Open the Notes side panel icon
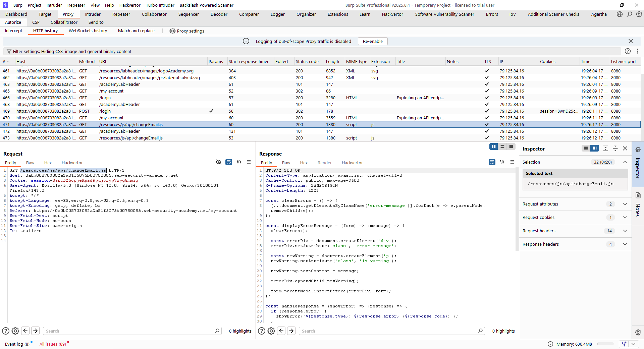The height and width of the screenshot is (349, 644). [x=638, y=195]
